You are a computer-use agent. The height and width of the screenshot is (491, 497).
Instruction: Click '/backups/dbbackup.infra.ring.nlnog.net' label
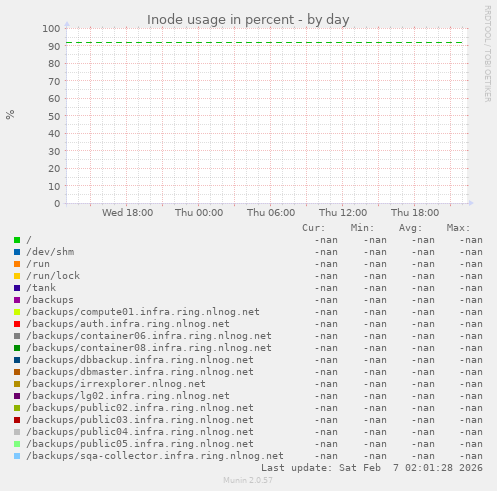pos(140,360)
